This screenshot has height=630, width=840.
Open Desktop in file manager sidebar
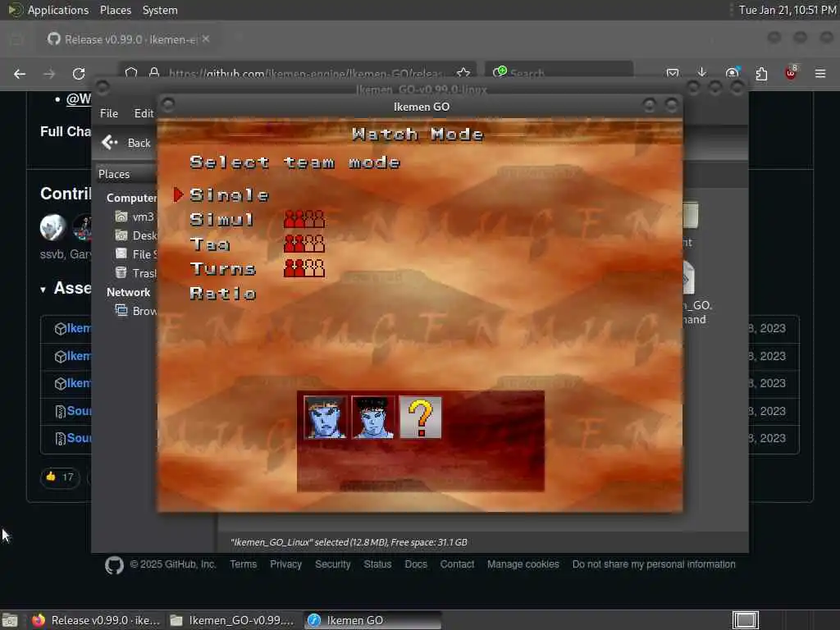click(x=136, y=235)
